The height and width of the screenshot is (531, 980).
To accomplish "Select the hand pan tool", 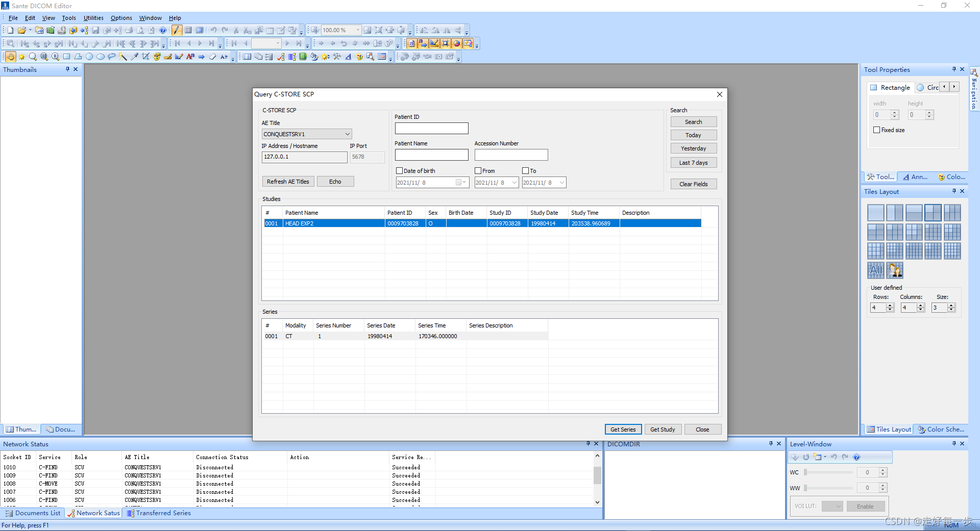I will pos(11,57).
